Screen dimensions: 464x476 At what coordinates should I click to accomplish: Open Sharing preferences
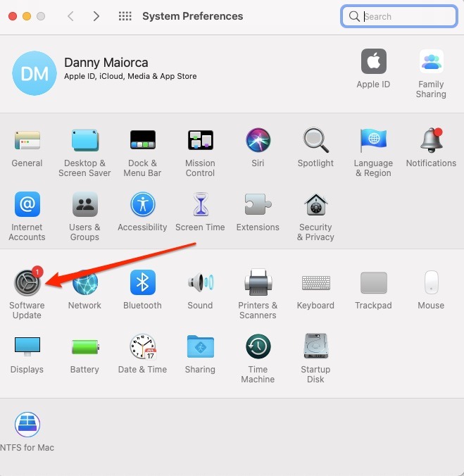coord(200,346)
